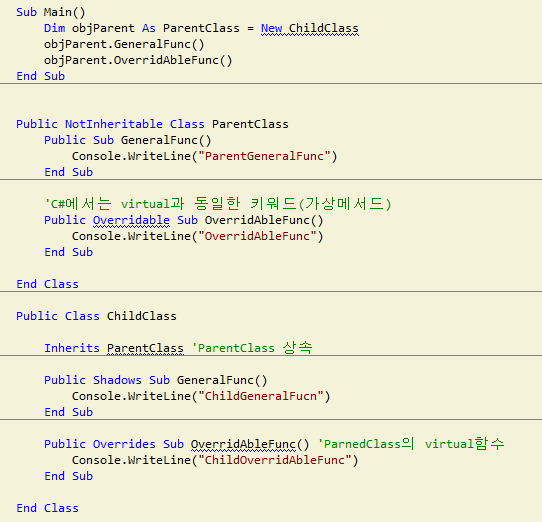Click the underlined 'Overridable' keyword
Image resolution: width=542 pixels, height=522 pixels.
pyautogui.click(x=131, y=221)
